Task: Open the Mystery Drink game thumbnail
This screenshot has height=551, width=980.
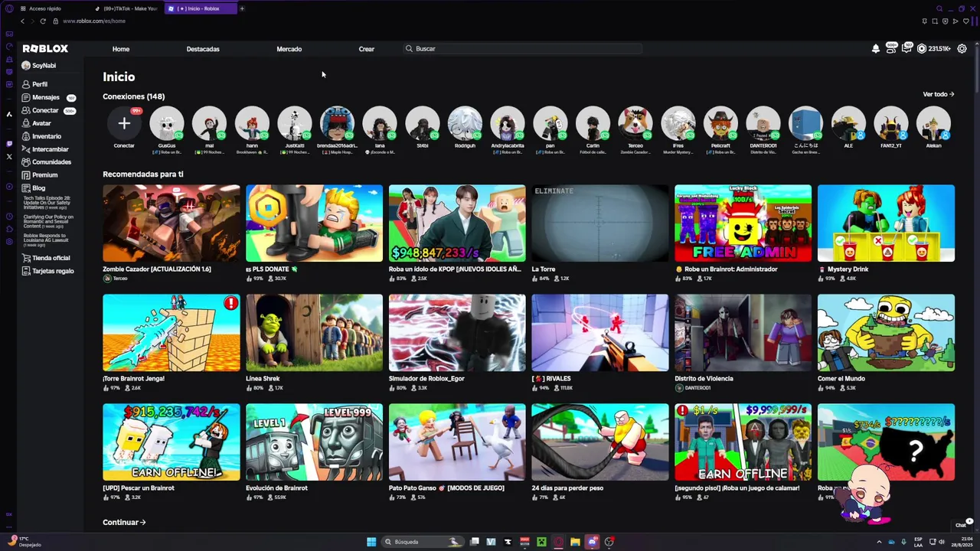Action: pyautogui.click(x=886, y=223)
